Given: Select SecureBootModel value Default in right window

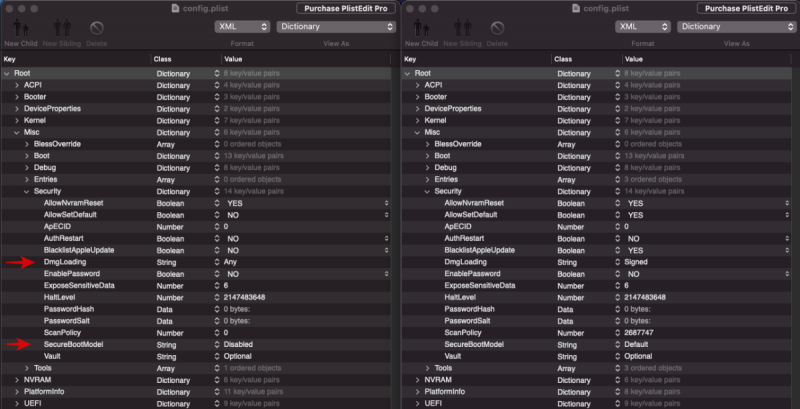Looking at the screenshot, I should pyautogui.click(x=636, y=345).
